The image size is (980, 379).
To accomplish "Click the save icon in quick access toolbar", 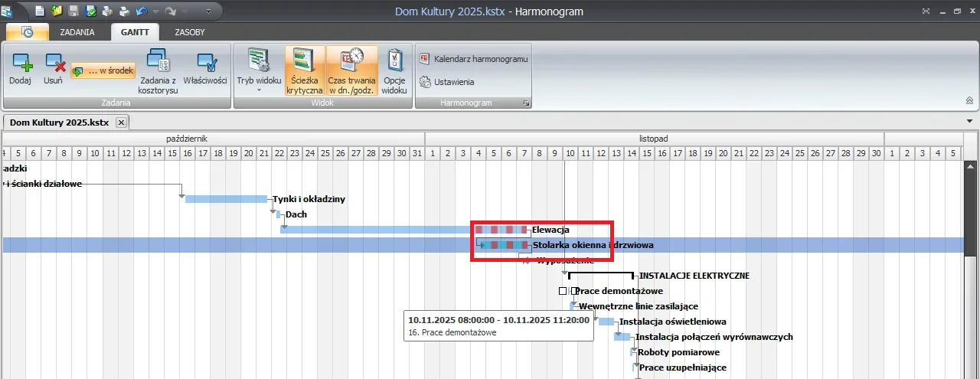I will point(73,11).
